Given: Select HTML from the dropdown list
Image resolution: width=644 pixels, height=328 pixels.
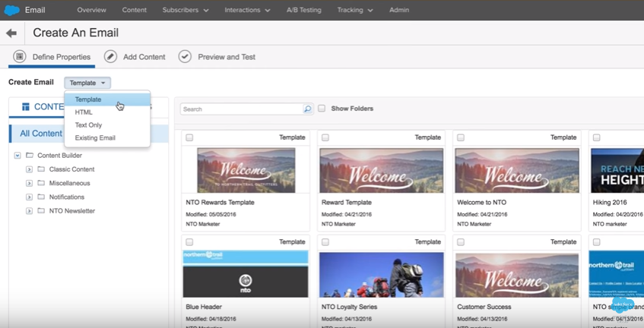Looking at the screenshot, I should [x=107, y=112].
